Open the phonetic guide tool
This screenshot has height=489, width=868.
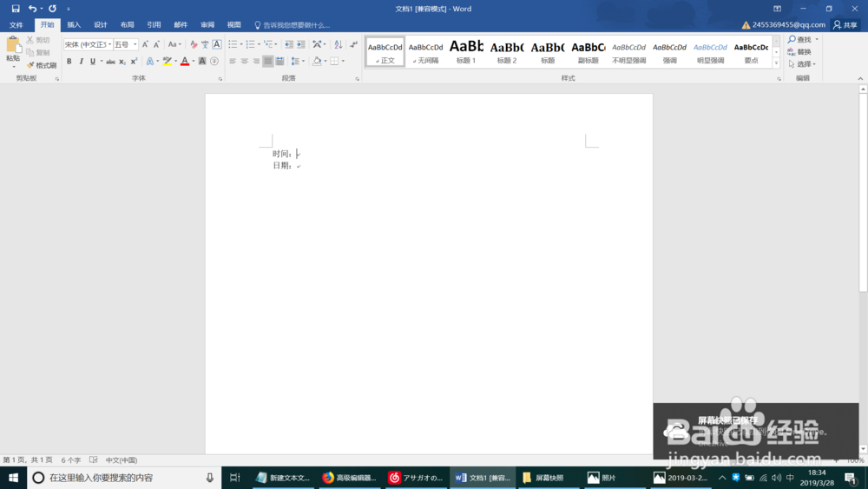pyautogui.click(x=205, y=44)
